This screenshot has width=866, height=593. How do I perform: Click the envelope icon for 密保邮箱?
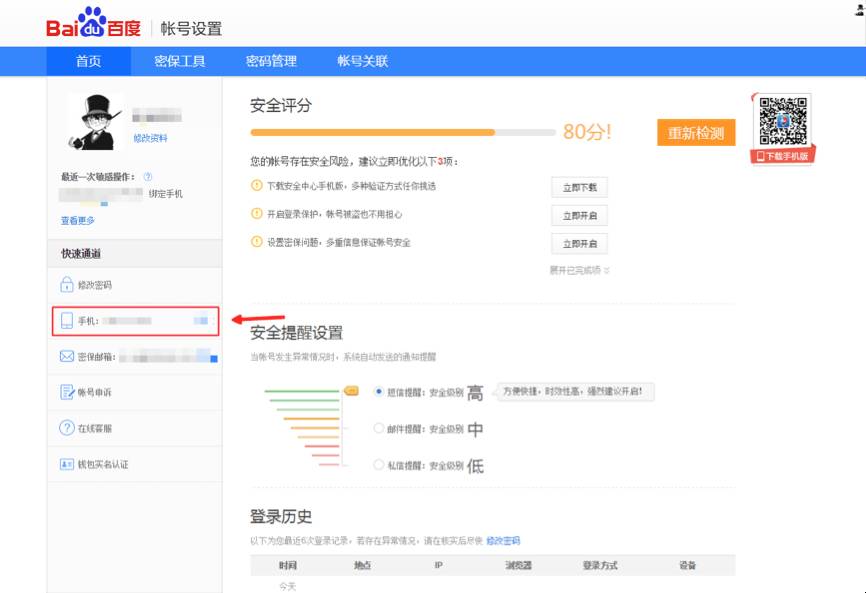tap(67, 356)
